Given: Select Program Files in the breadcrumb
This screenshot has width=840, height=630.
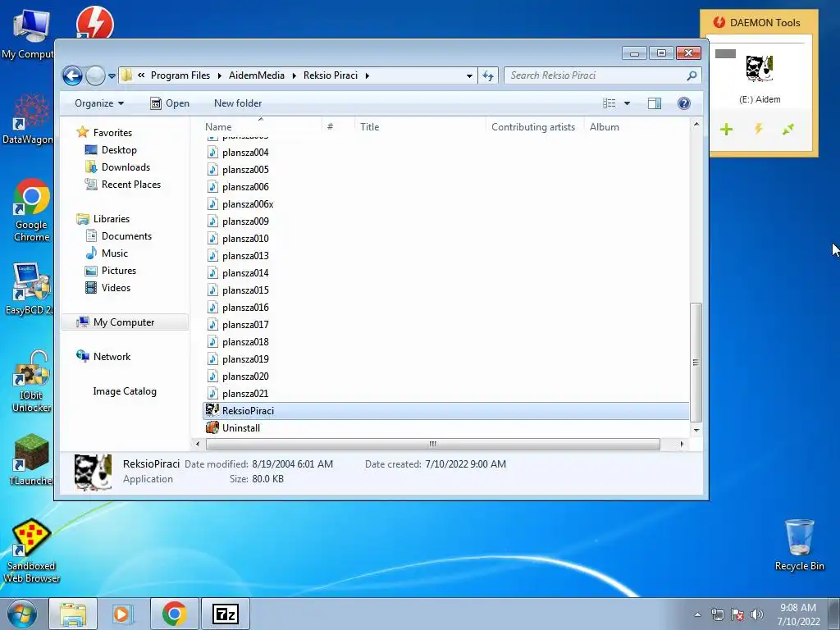Looking at the screenshot, I should [x=180, y=75].
